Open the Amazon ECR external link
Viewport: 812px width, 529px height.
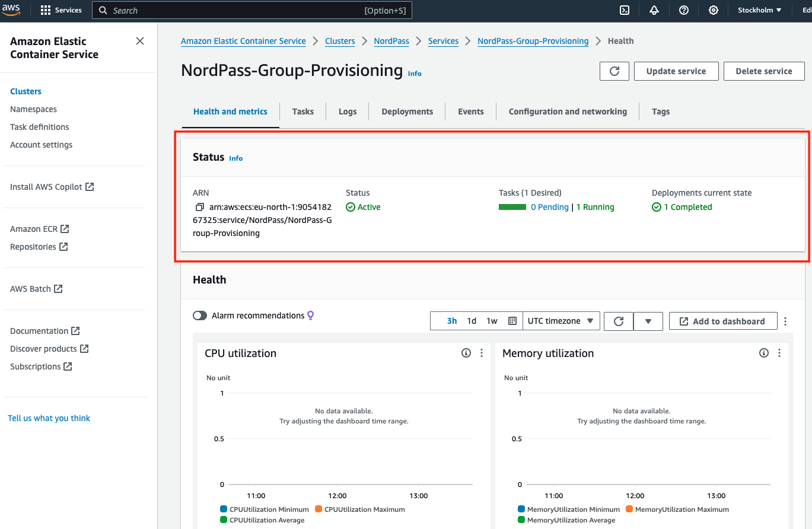click(x=40, y=229)
